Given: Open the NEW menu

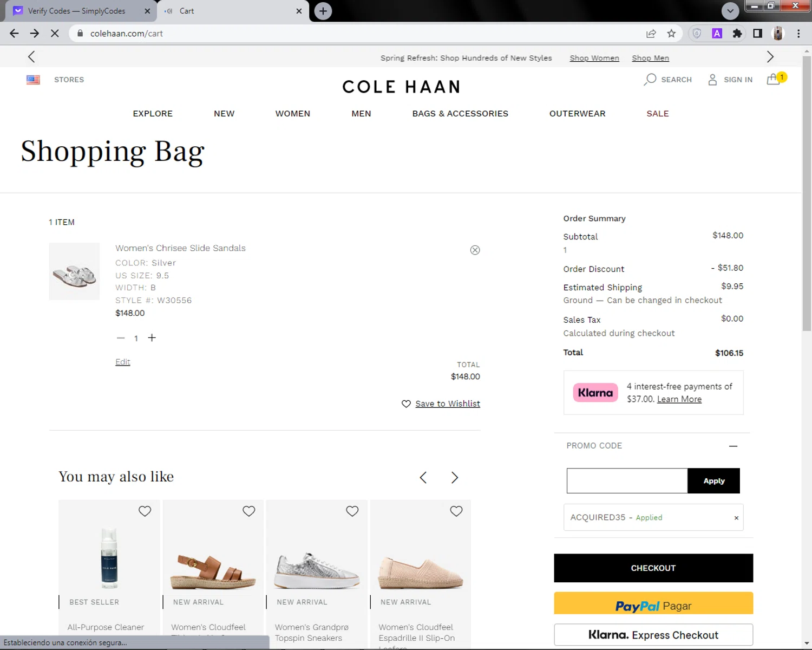Looking at the screenshot, I should [x=224, y=114].
